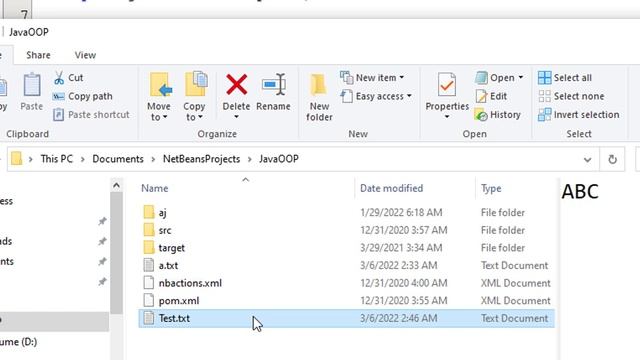This screenshot has width=640, height=360.
Task: Click the History clock icon
Action: pyautogui.click(x=481, y=115)
